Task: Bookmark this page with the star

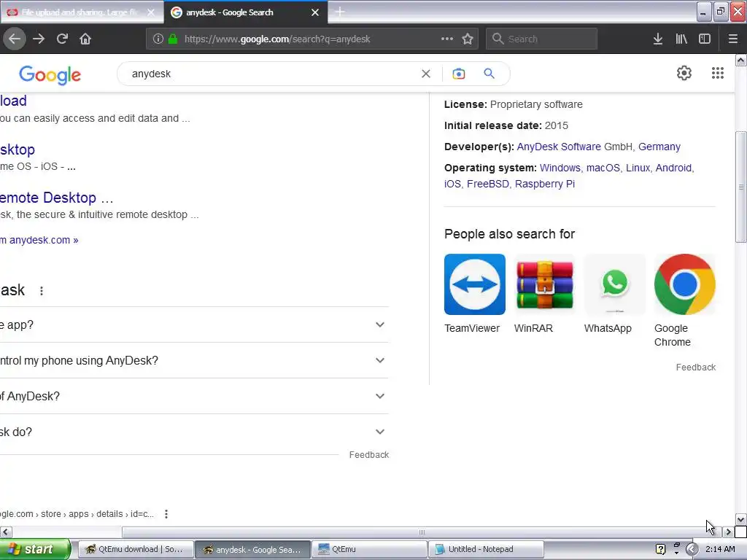Action: (468, 39)
